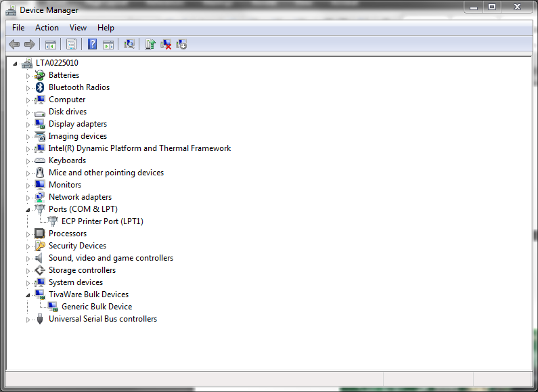This screenshot has height=392, width=538.
Task: Select the Display adapters label
Action: (78, 124)
